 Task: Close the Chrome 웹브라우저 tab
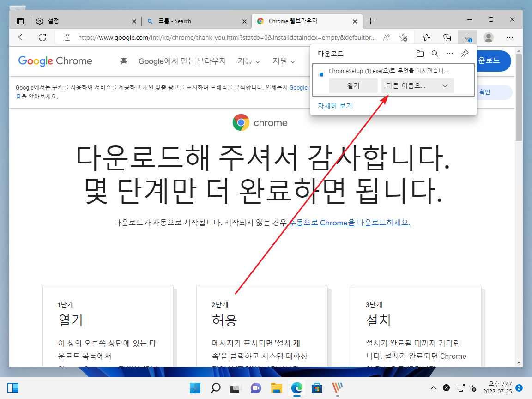tap(355, 21)
